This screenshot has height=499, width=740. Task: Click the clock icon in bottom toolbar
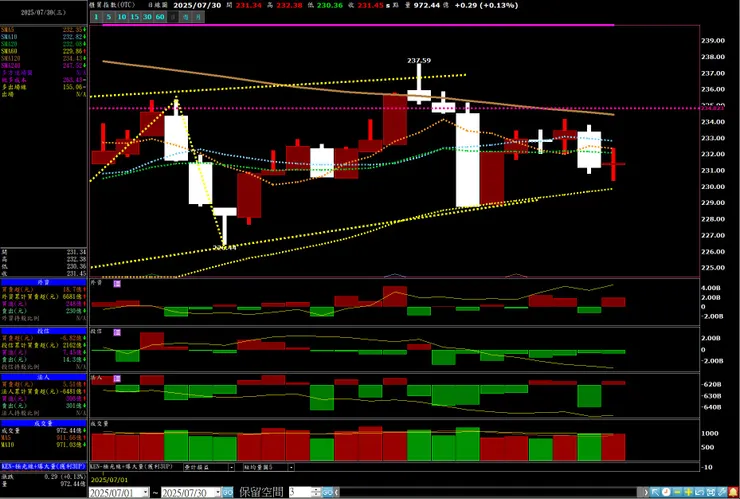coord(666,492)
